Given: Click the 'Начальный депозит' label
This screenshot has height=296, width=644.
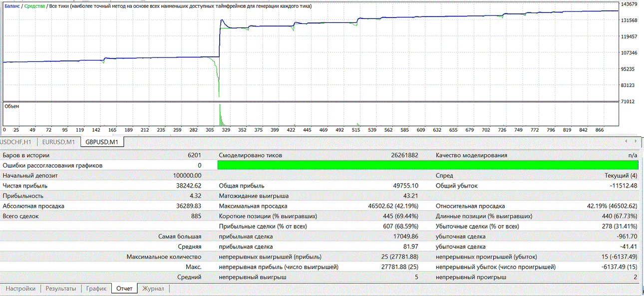Looking at the screenshot, I should [30, 176].
